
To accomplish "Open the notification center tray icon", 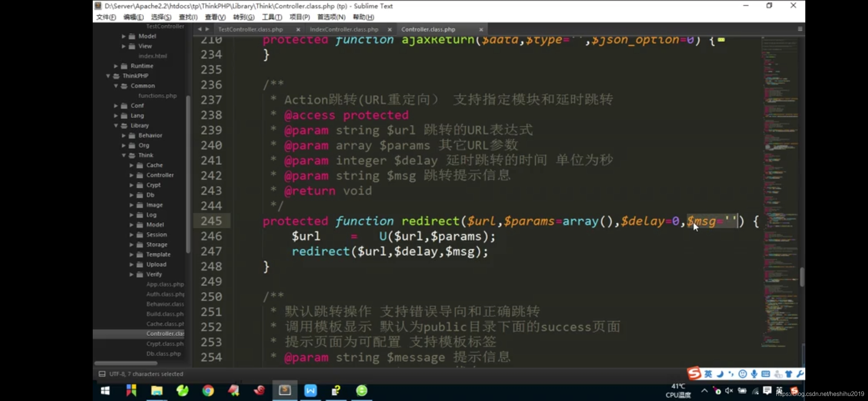I will click(767, 391).
